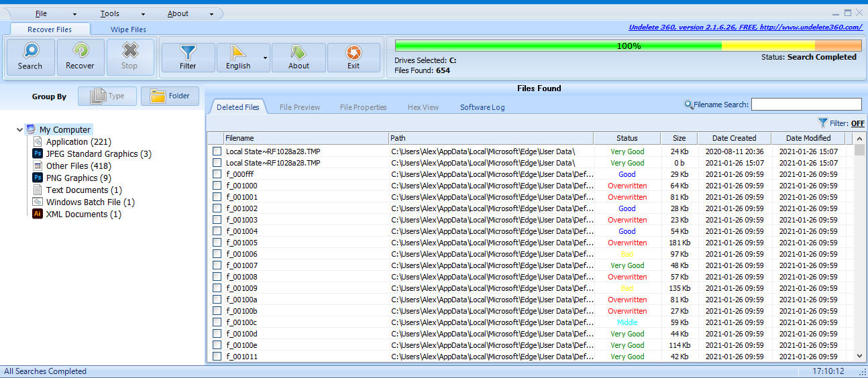The height and width of the screenshot is (378, 868).
Task: Check the box for f_001000
Action: pos(217,186)
